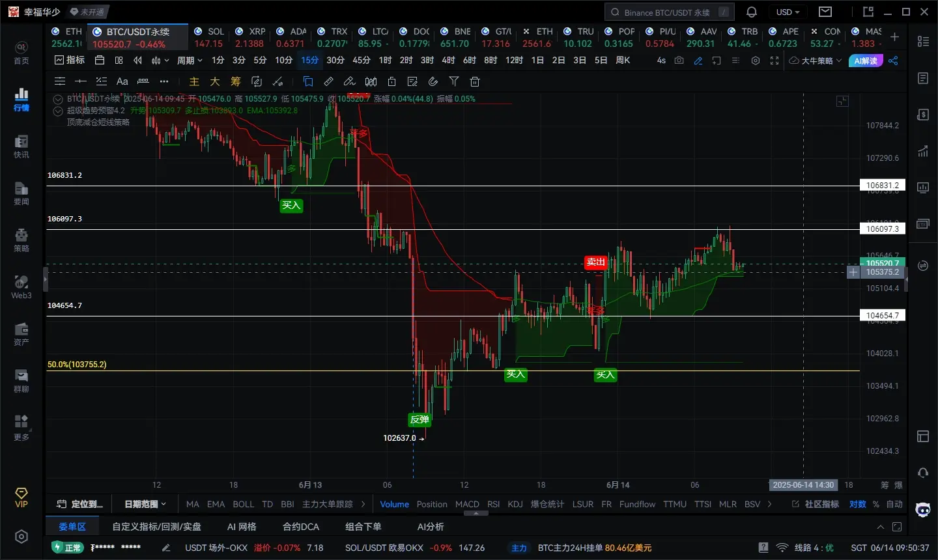
Task: Toggle the drawing pencil tool in chart toolbar
Action: point(698,61)
